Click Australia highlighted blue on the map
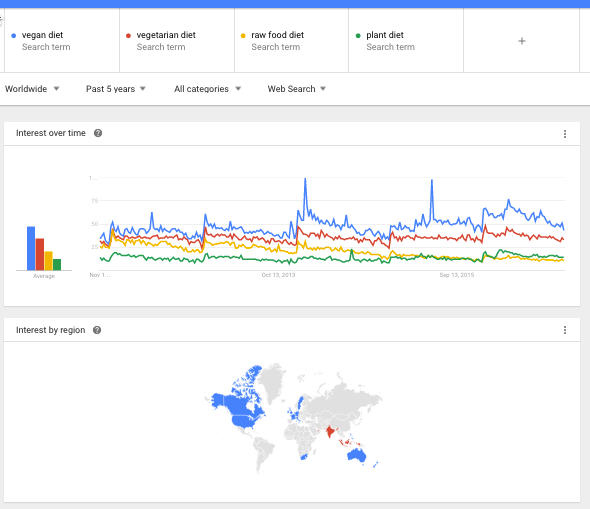Screen dimensions: 590x509 (356, 456)
